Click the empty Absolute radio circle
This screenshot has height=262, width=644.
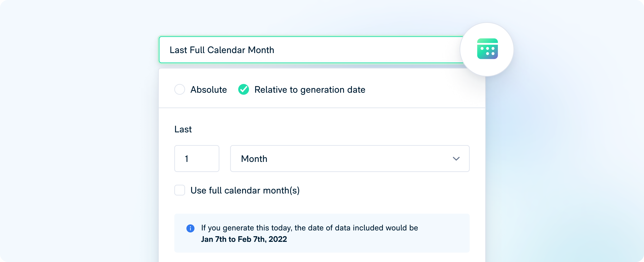180,90
